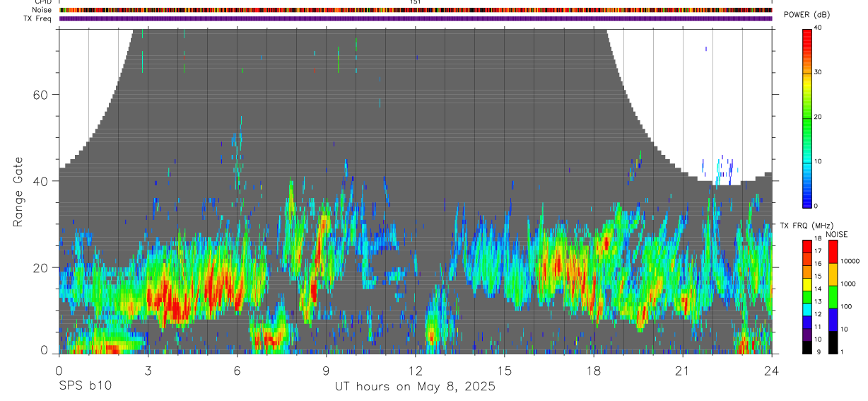Click the 100 label in NOISE legend

pos(846,306)
